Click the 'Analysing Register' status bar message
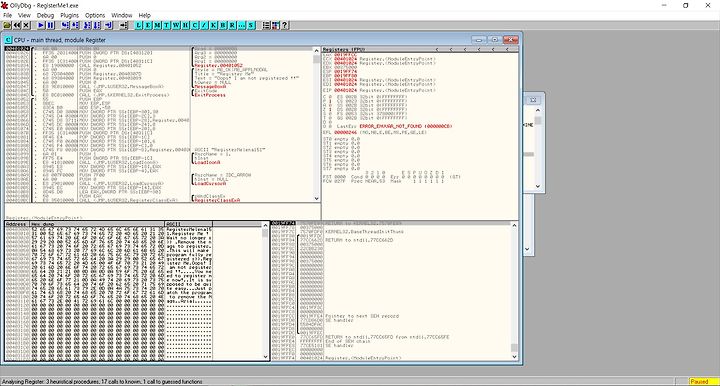 101,381
